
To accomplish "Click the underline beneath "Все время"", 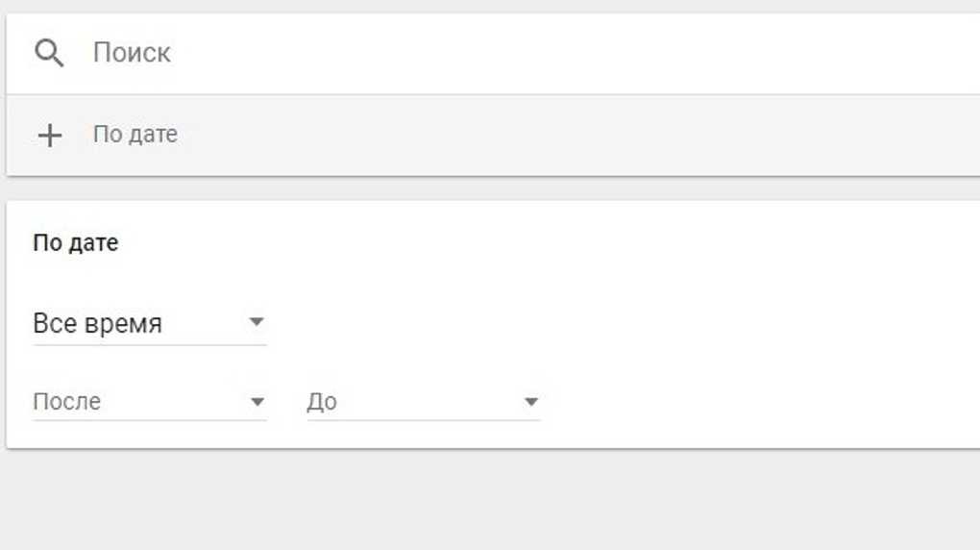I will coord(149,344).
